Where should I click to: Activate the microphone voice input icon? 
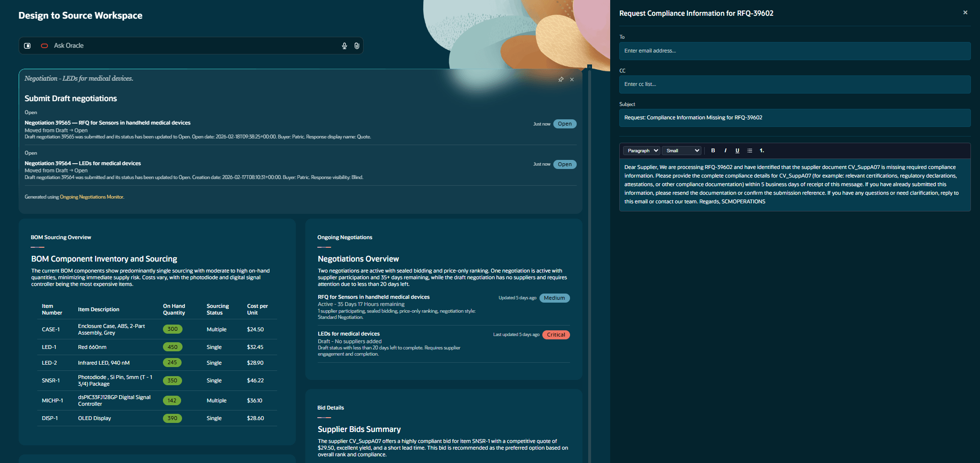[345, 46]
